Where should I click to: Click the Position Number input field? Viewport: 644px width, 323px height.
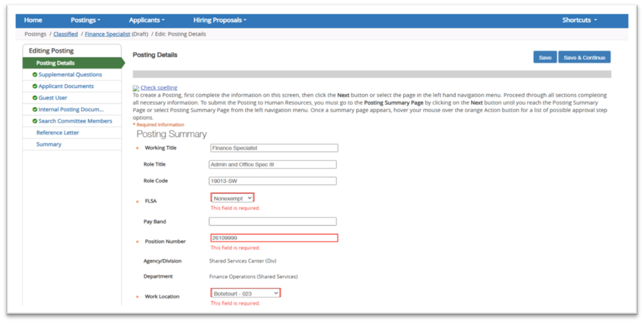pos(274,238)
